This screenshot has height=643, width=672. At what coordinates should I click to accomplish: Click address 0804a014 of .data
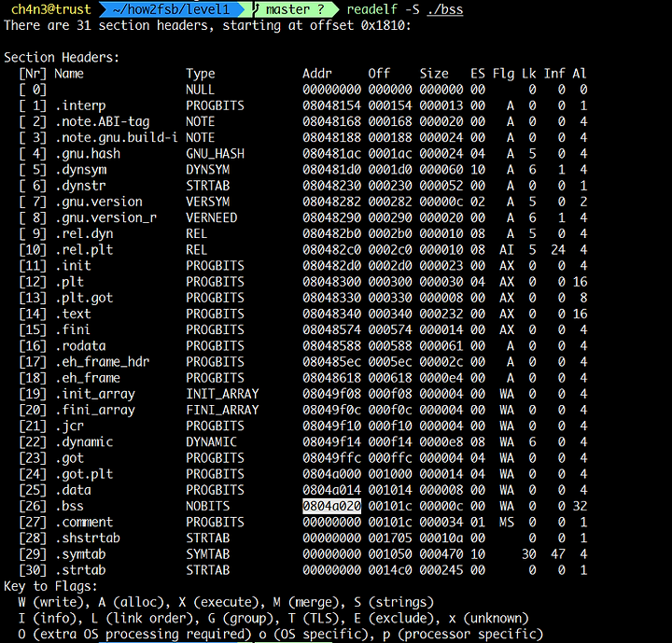tap(331, 490)
